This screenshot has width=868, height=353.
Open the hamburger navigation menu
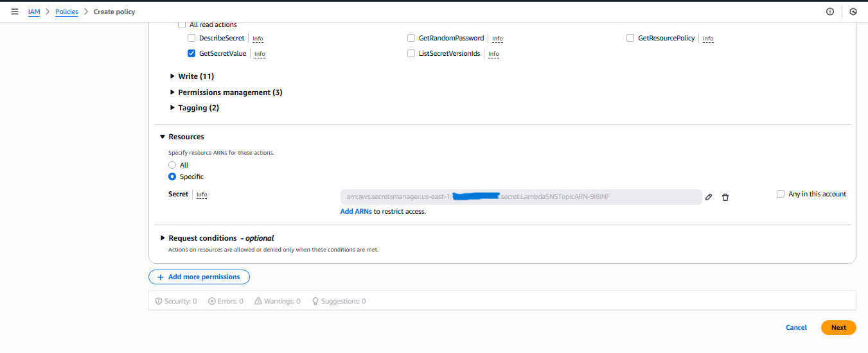pos(15,12)
